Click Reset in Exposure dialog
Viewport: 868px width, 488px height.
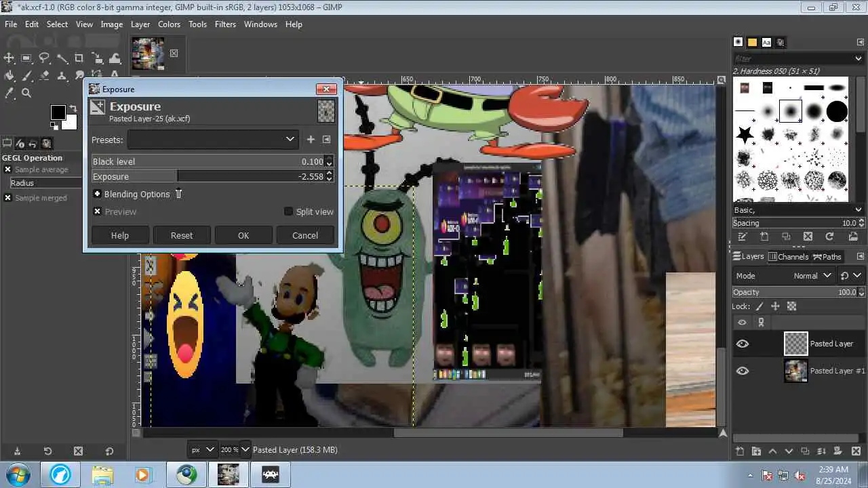click(182, 235)
